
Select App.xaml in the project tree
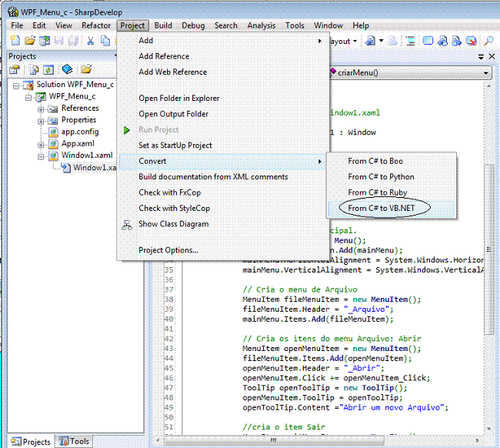pos(78,144)
